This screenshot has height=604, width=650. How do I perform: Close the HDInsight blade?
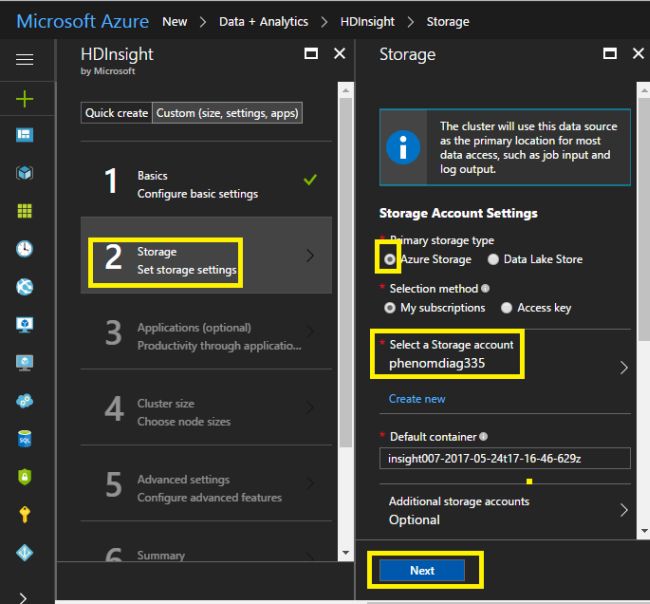pyautogui.click(x=340, y=53)
